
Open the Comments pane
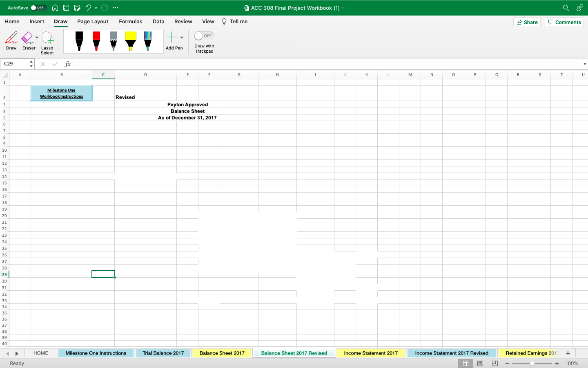tap(564, 22)
